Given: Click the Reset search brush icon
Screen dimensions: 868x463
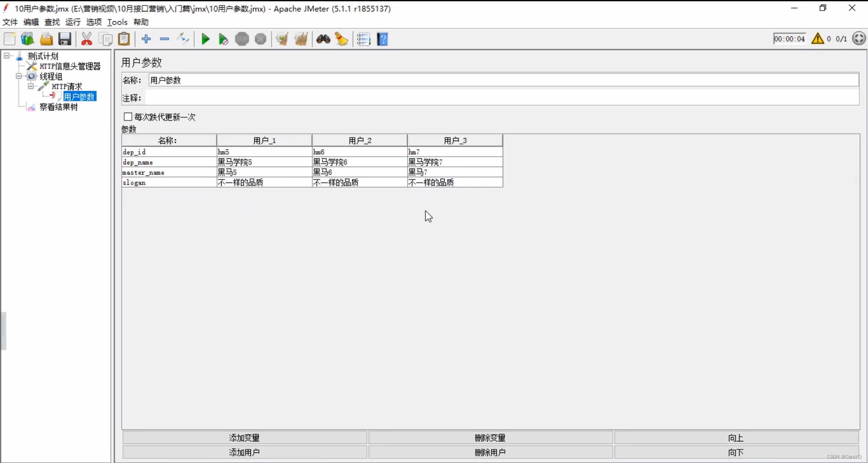Looking at the screenshot, I should 342,39.
